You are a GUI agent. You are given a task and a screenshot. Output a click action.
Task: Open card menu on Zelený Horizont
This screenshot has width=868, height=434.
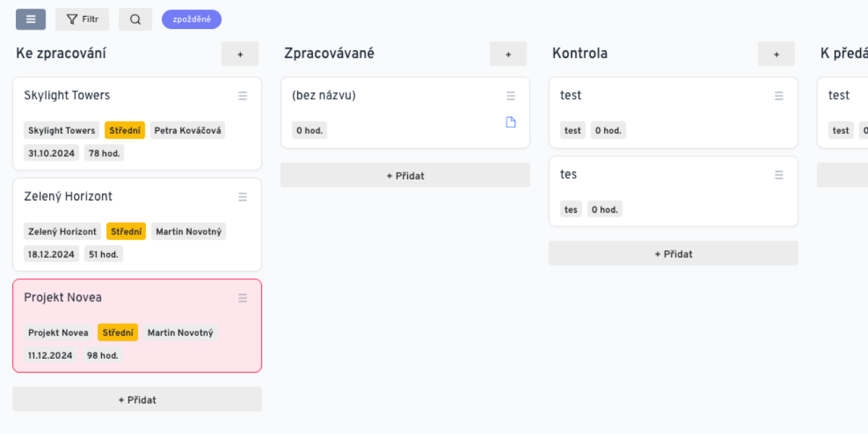point(242,196)
